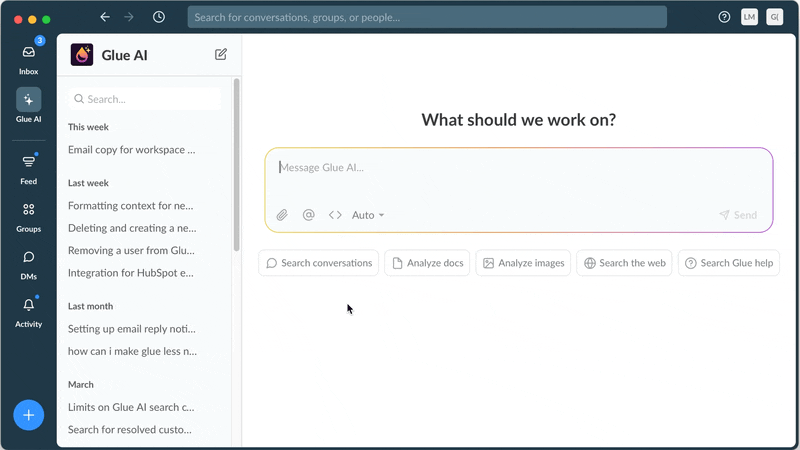Click the conversation list scrollbar
The height and width of the screenshot is (450, 800).
tap(237, 165)
